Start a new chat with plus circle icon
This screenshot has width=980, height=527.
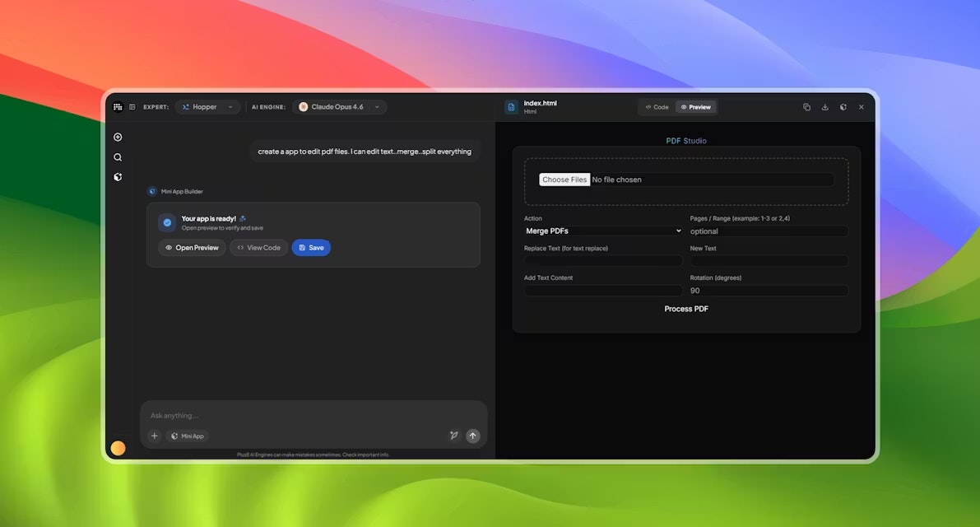tap(118, 137)
